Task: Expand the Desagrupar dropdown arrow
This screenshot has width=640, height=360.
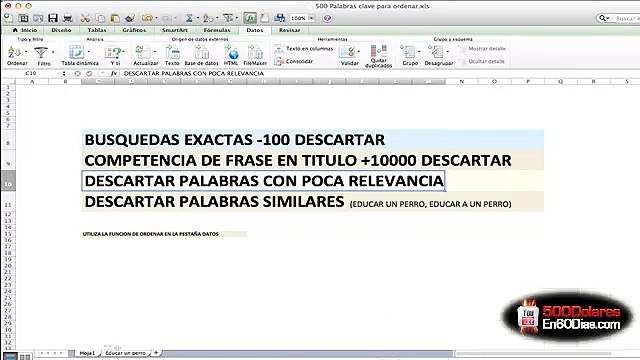Action: [x=447, y=52]
